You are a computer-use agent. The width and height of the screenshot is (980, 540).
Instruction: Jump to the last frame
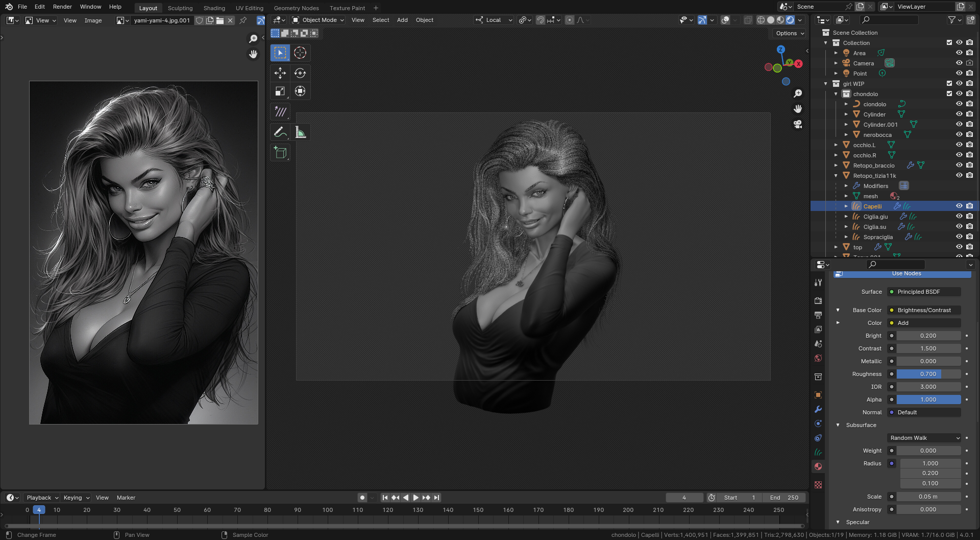[x=437, y=498]
